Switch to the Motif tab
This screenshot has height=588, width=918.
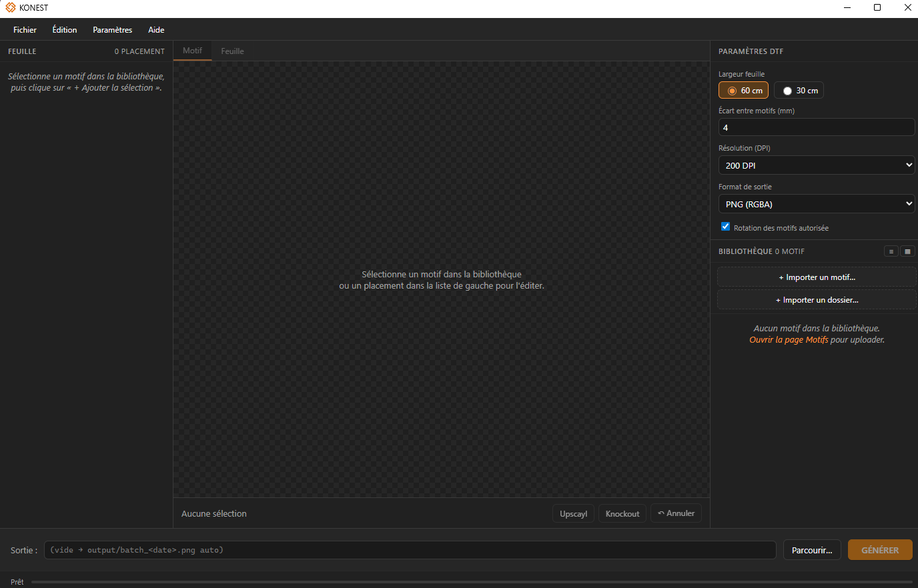pyautogui.click(x=192, y=51)
